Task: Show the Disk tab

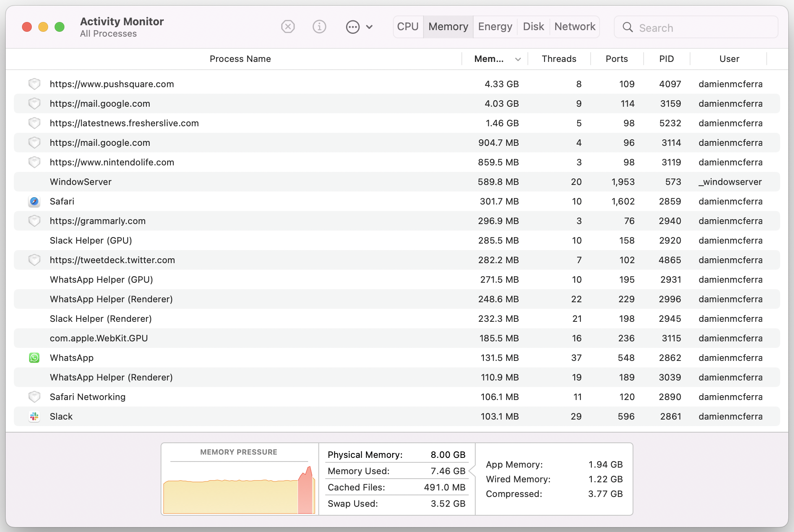Action: click(533, 26)
